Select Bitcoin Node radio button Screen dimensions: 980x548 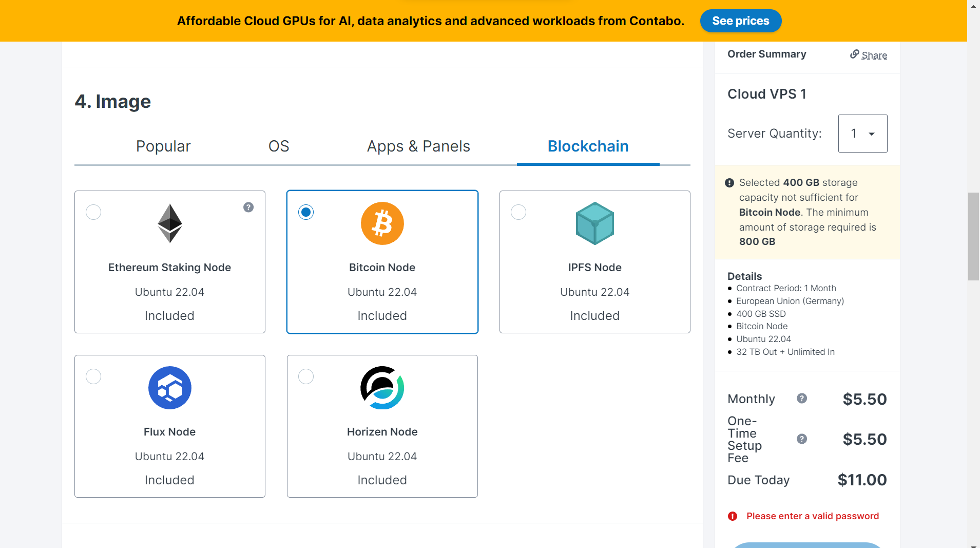[306, 212]
